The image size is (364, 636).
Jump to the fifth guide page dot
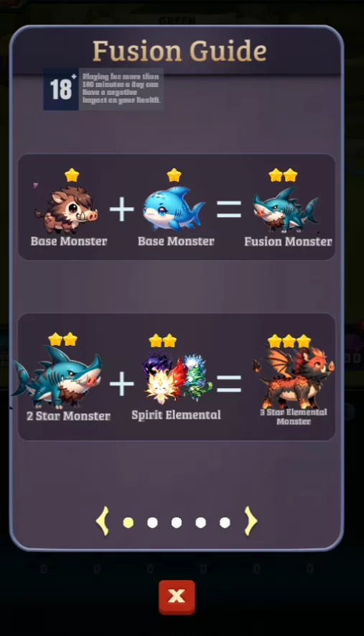click(225, 522)
